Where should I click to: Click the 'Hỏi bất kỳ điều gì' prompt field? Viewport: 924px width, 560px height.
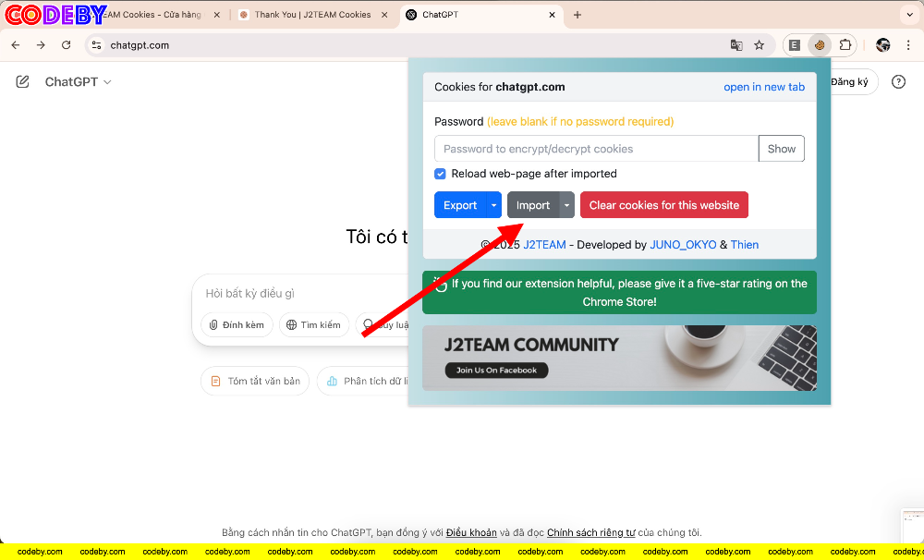tap(300, 294)
